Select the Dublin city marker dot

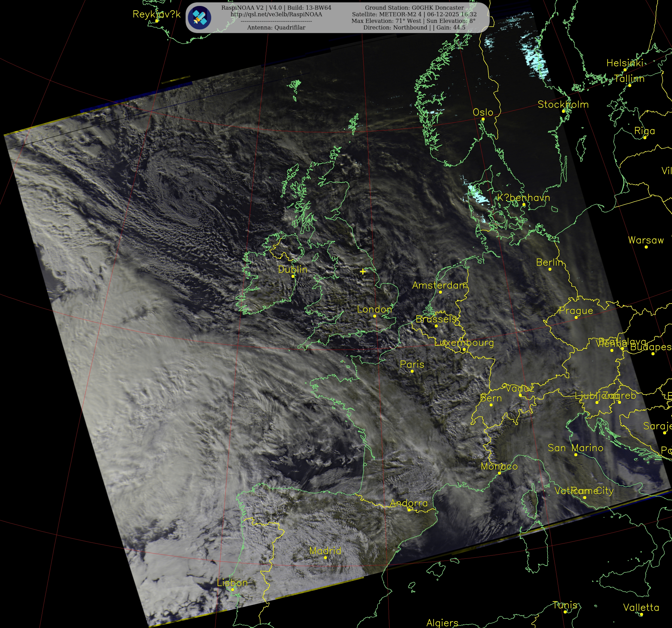293,276
